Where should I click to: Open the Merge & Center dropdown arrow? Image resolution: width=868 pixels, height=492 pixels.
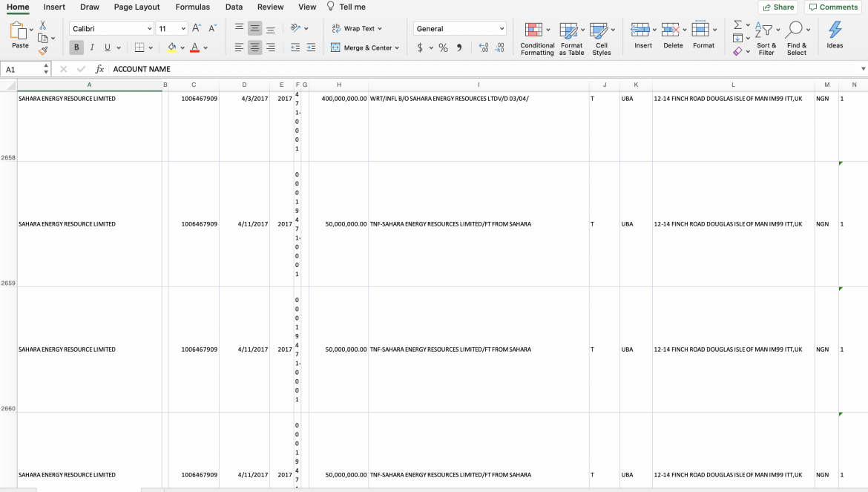tap(397, 47)
